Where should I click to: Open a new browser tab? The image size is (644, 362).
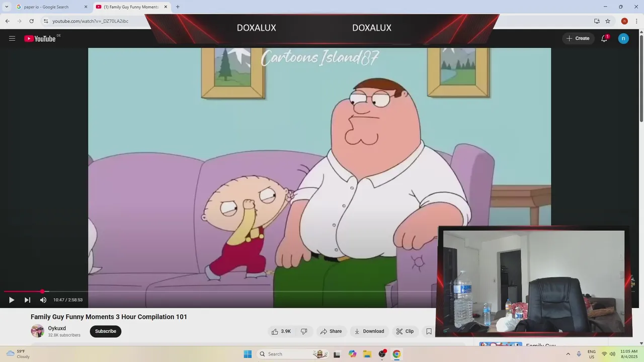pyautogui.click(x=178, y=7)
